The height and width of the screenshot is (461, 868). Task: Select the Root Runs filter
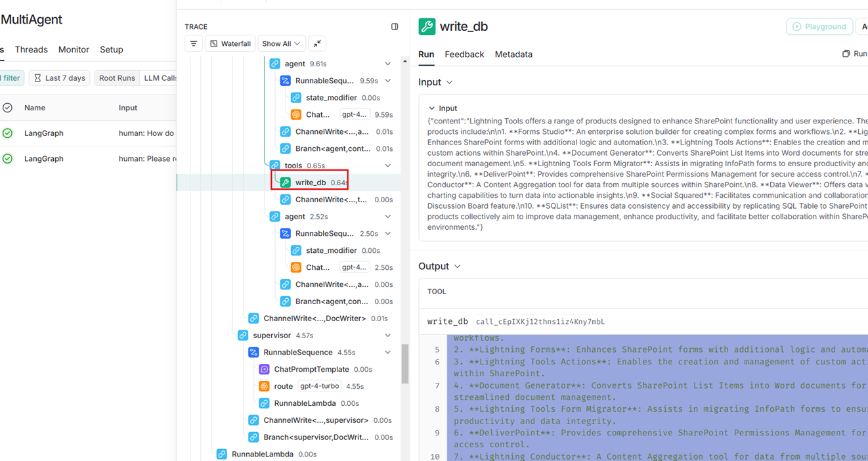[117, 78]
